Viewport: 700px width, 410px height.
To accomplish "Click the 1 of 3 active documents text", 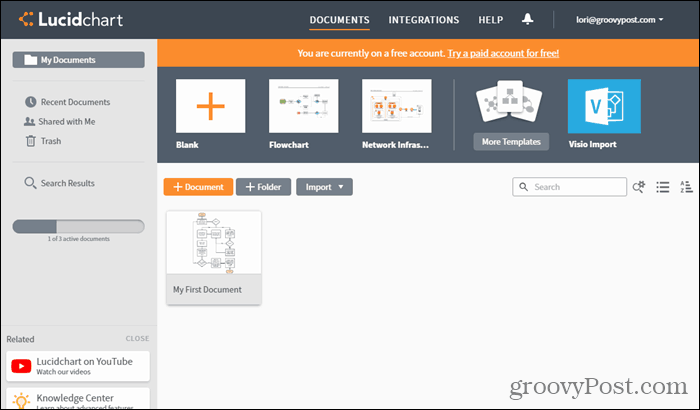I will pos(79,239).
